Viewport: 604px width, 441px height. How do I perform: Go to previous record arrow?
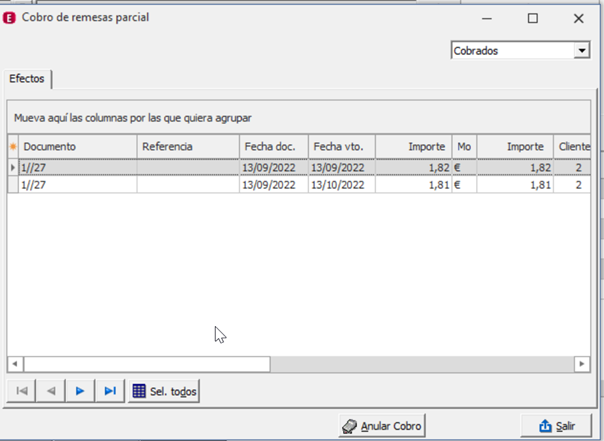pos(51,391)
